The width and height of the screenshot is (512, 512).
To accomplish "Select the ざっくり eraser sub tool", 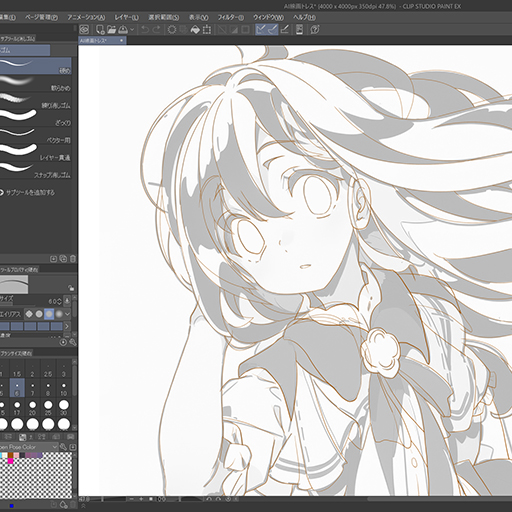I will pos(36,118).
